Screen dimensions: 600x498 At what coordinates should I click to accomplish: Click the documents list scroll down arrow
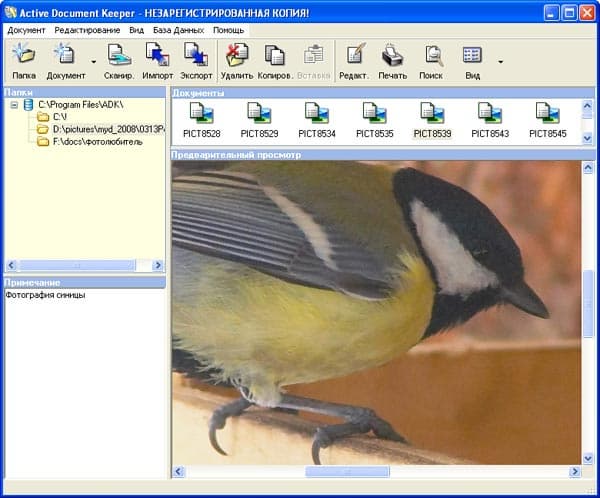587,138
